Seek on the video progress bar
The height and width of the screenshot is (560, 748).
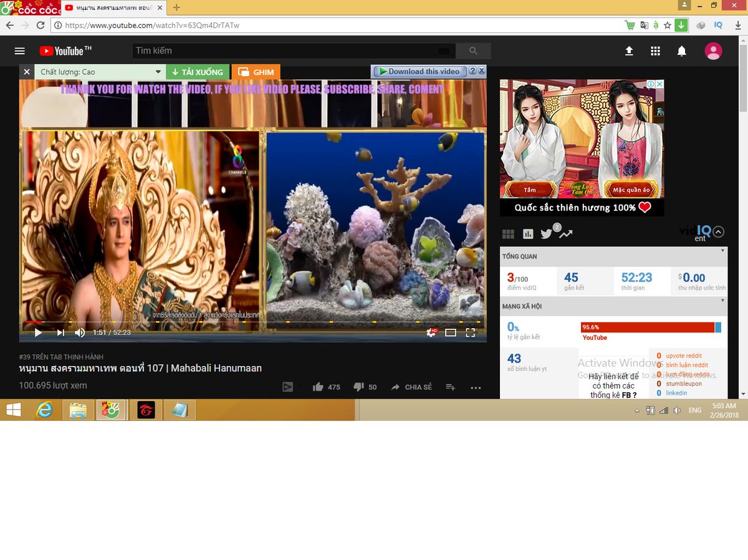(252, 322)
